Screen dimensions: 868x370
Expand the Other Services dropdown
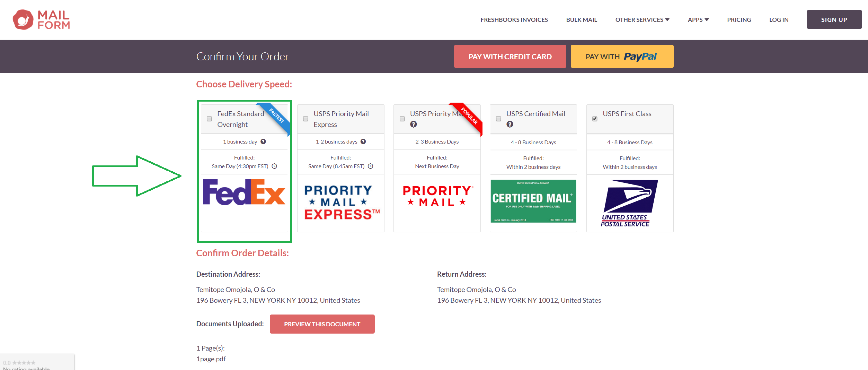(x=642, y=20)
